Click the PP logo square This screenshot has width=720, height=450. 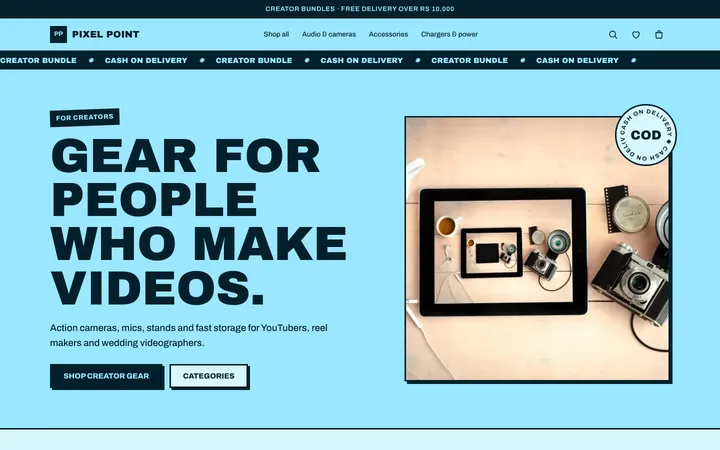click(58, 34)
